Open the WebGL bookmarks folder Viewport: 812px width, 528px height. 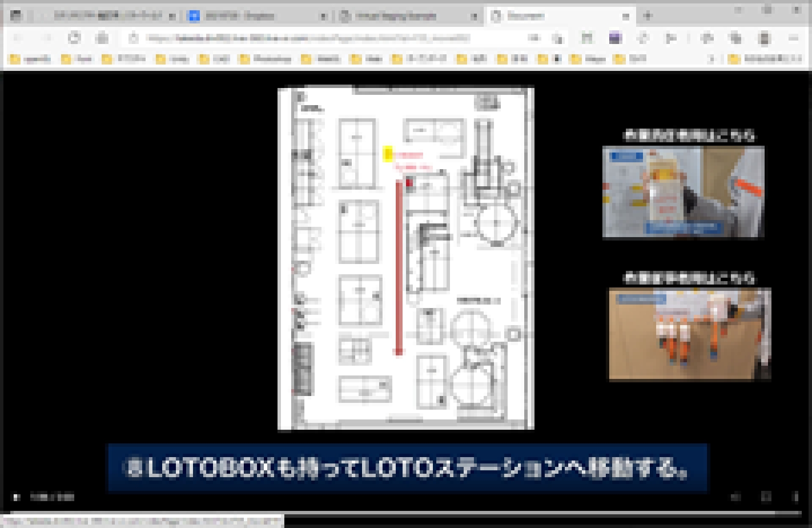(321, 59)
